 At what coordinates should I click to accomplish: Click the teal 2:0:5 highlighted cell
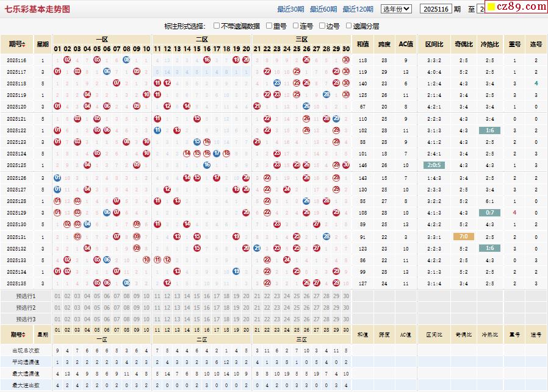click(x=434, y=165)
